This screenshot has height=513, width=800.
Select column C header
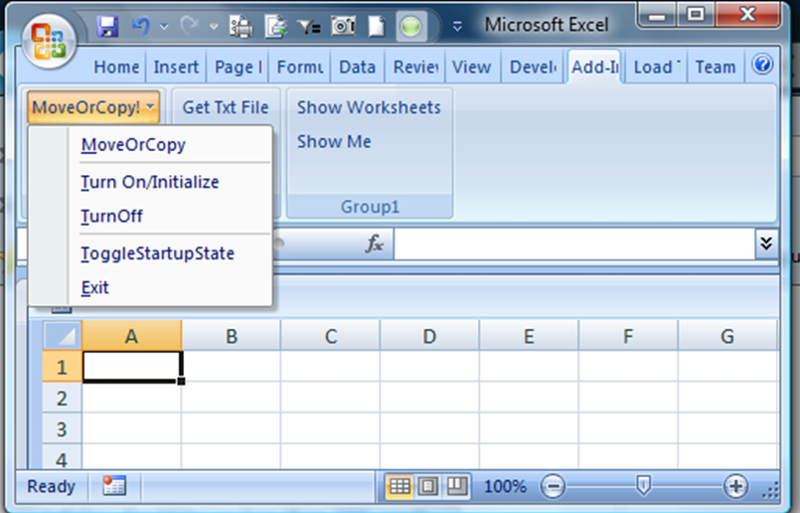pyautogui.click(x=331, y=336)
